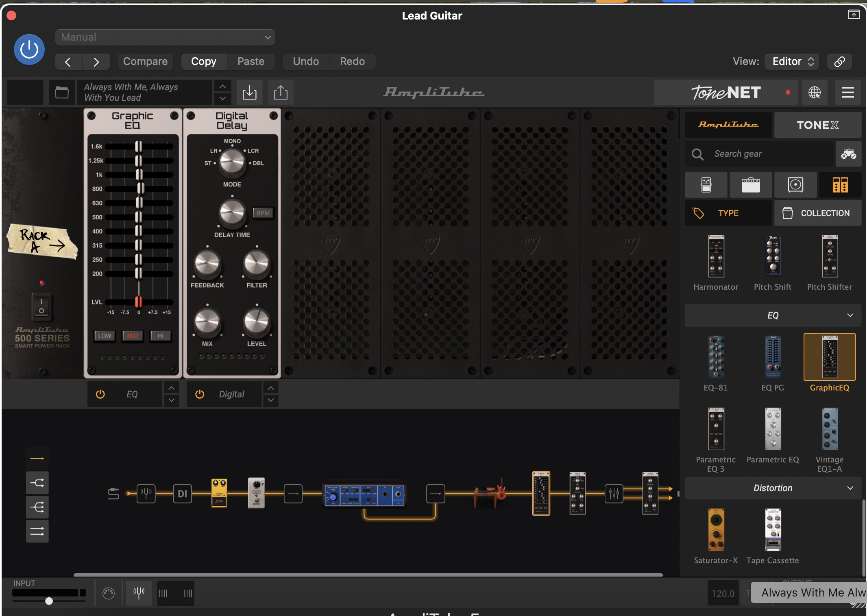The image size is (867, 616).
Task: Select the stomp pedals gear category
Action: [706, 185]
